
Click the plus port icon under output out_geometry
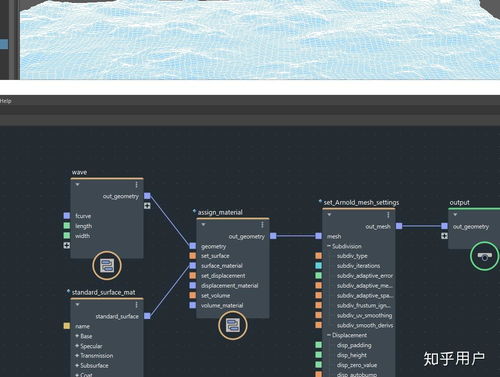coord(444,236)
